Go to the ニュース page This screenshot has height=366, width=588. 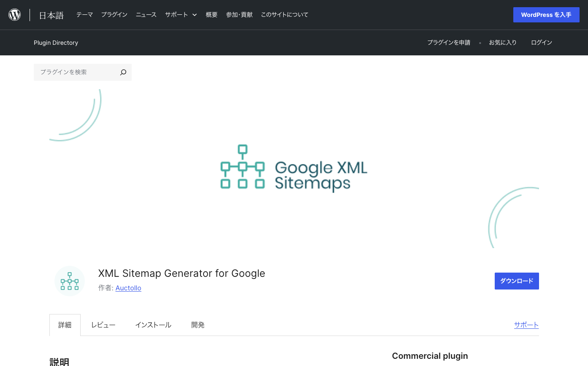coord(146,15)
